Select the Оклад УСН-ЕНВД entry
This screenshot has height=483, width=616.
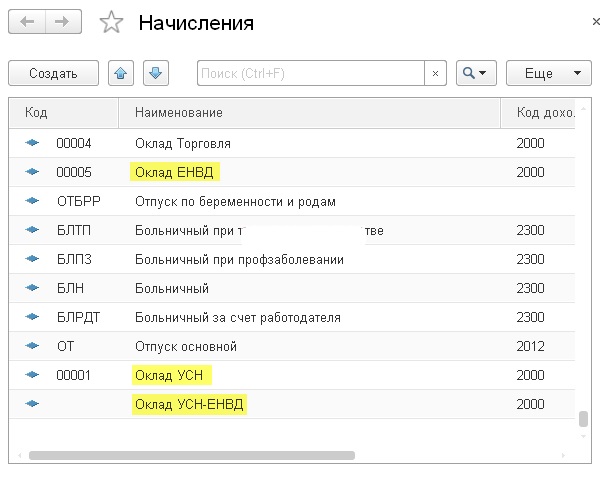189,404
